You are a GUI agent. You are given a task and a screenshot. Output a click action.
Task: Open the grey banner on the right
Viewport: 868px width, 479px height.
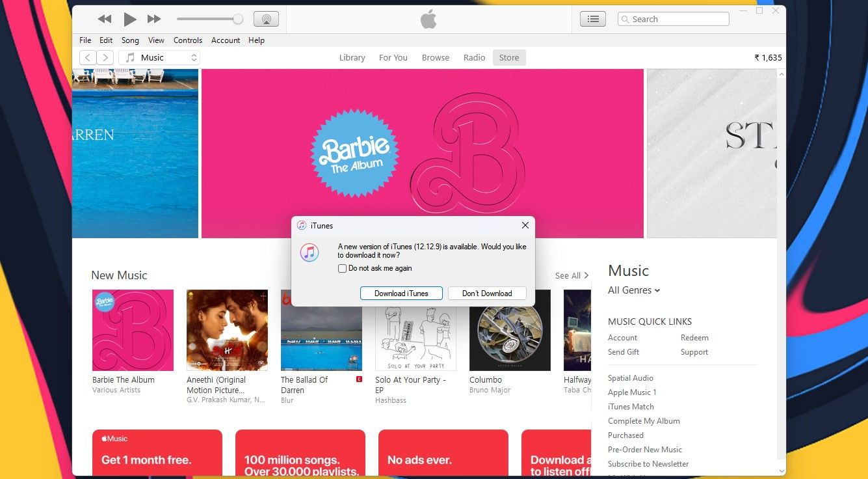pos(712,154)
